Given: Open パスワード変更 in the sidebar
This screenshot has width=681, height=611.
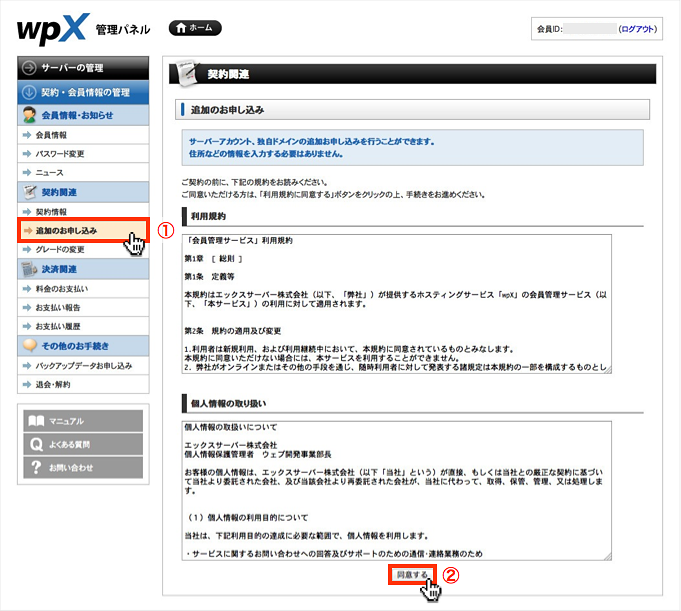Looking at the screenshot, I should coord(83,154).
